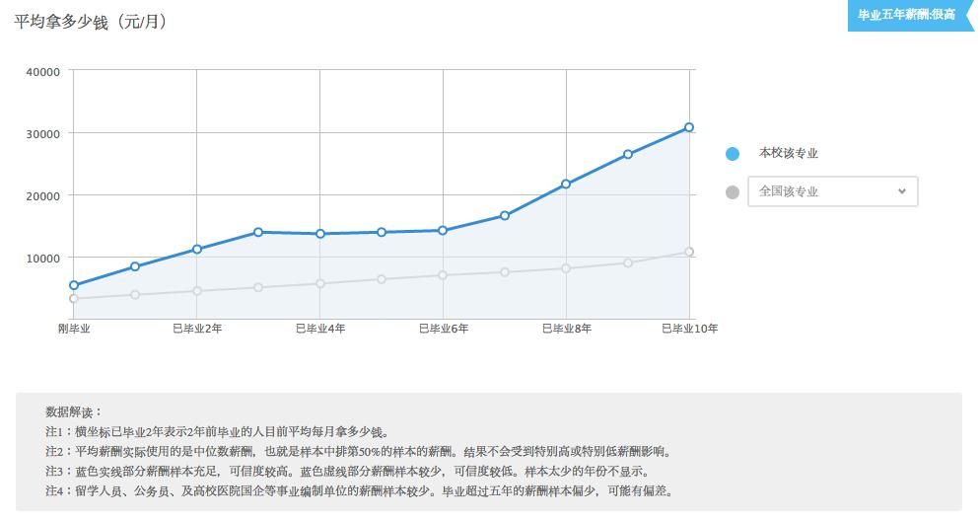Click the 已毕业8年 axis label
The image size is (980, 522).
click(x=566, y=329)
